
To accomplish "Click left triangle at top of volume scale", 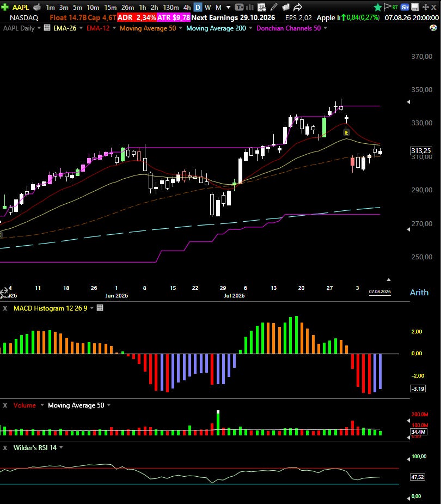I will coord(408,421).
